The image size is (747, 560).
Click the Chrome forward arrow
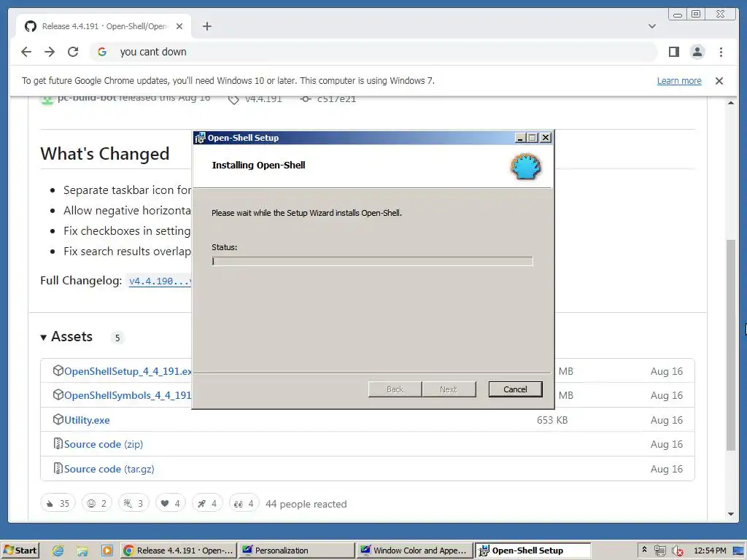(x=50, y=52)
